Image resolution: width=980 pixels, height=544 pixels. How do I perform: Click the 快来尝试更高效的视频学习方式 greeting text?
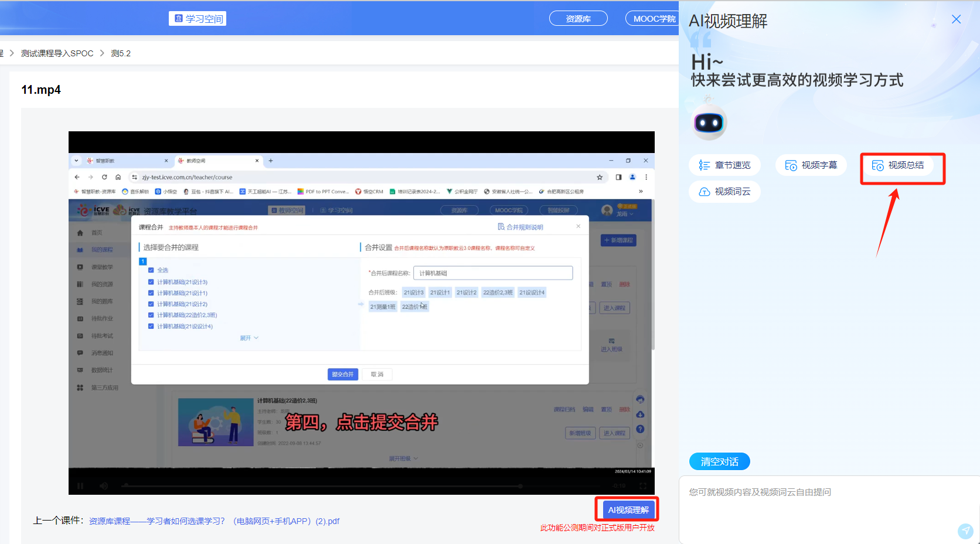[x=797, y=80]
